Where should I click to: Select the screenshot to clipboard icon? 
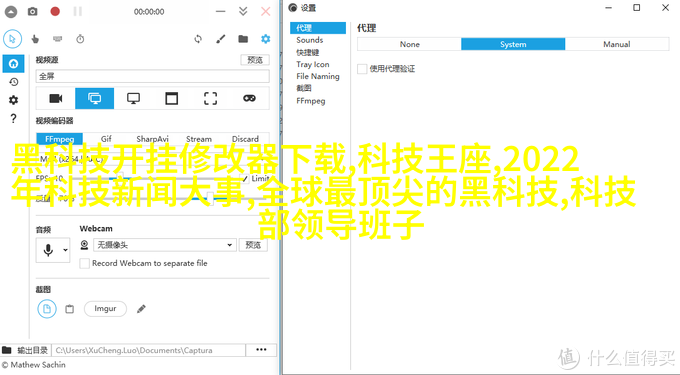[x=69, y=309]
